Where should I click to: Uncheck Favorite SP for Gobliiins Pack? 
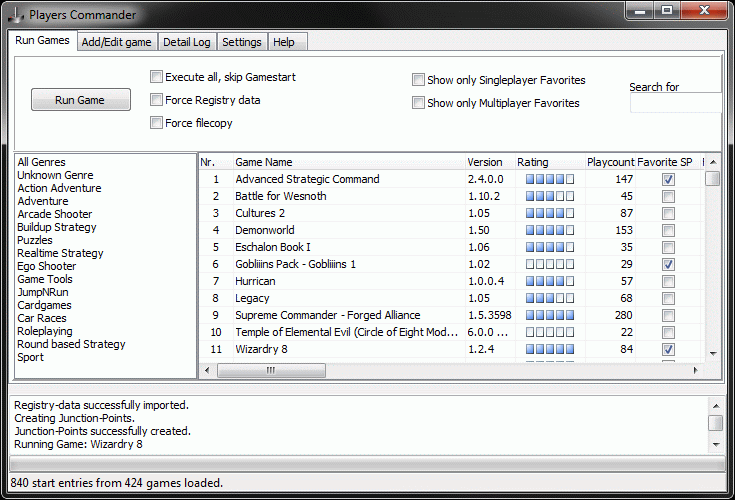(668, 264)
